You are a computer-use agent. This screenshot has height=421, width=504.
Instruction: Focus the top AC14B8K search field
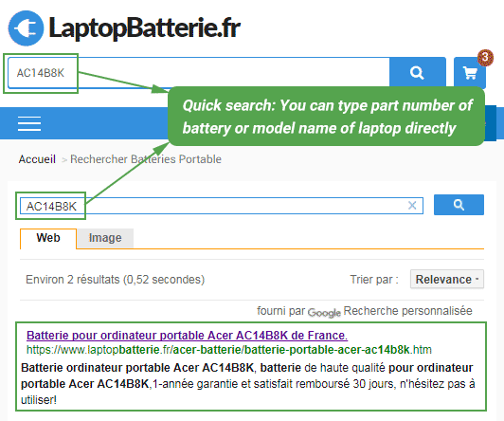pyautogui.click(x=199, y=73)
